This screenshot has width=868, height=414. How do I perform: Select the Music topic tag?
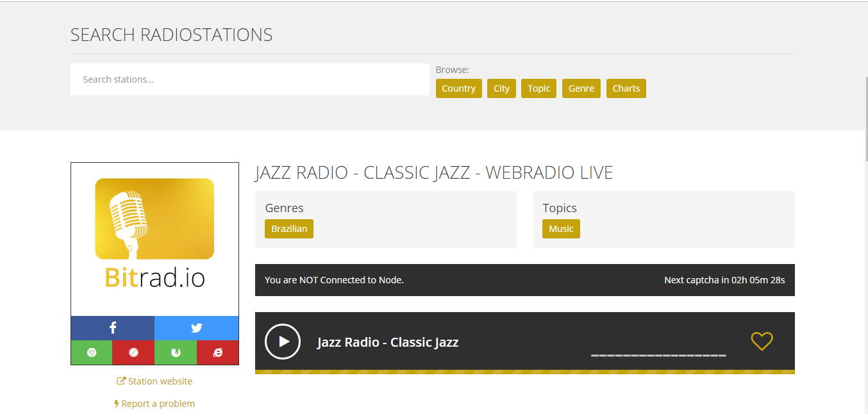[561, 229]
